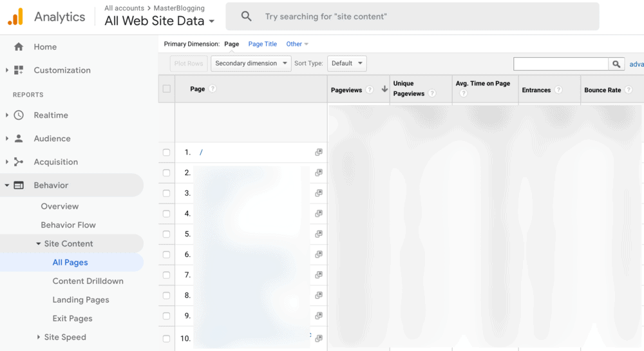Viewport: 644px width, 351px height.
Task: Expand the Customization section arrow
Action: point(6,70)
